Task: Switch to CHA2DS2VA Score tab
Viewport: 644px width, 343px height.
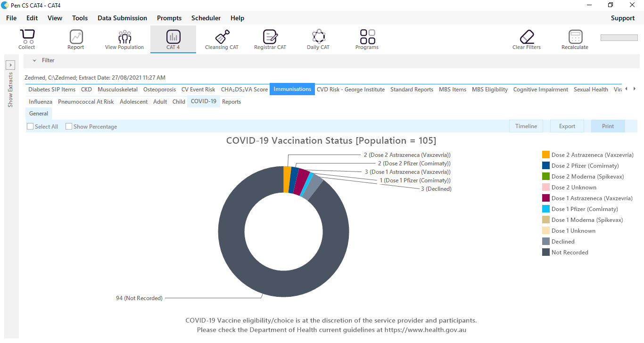Action: (244, 90)
